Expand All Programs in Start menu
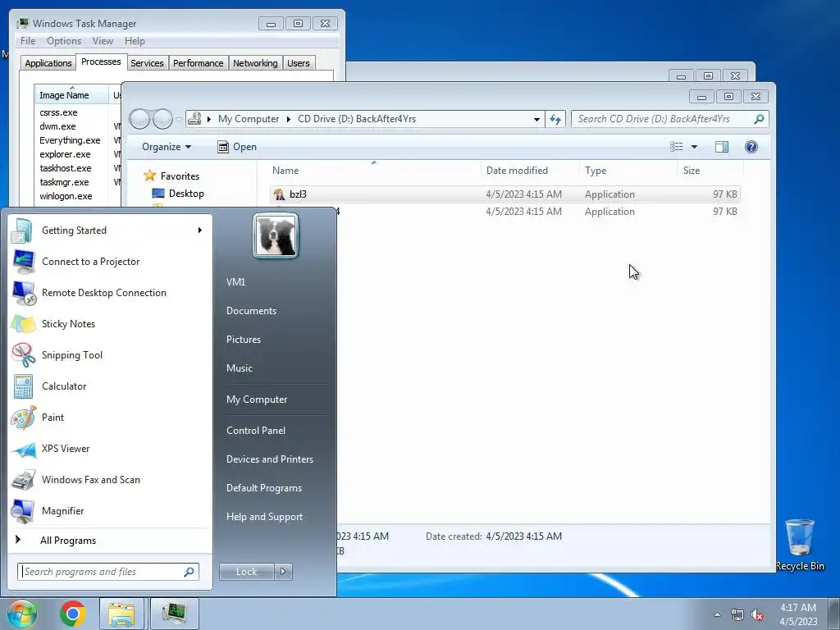This screenshot has height=630, width=840. click(x=109, y=541)
